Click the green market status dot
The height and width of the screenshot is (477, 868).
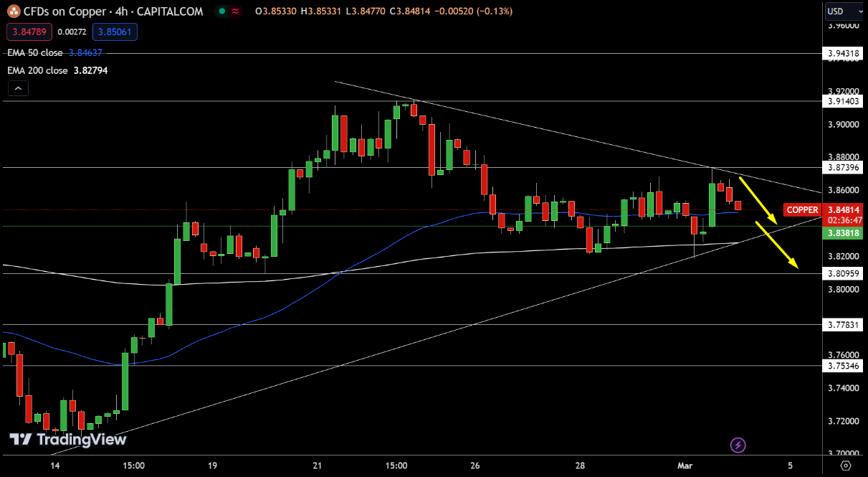tap(222, 11)
